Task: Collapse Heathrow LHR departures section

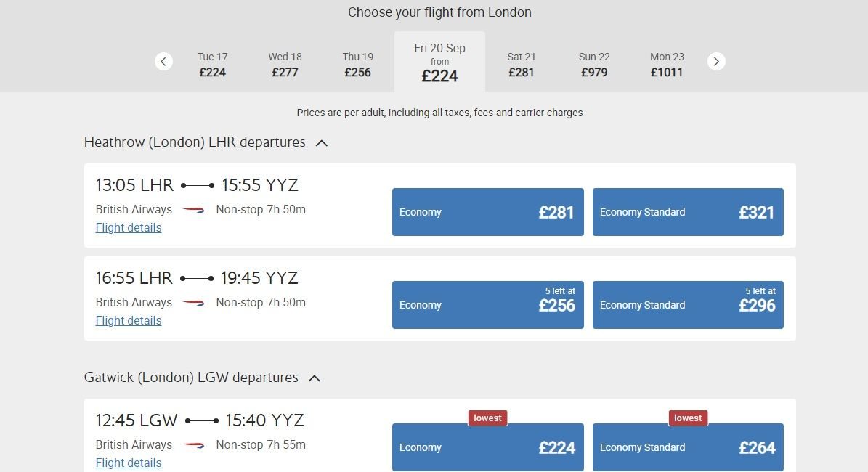Action: 322,143
